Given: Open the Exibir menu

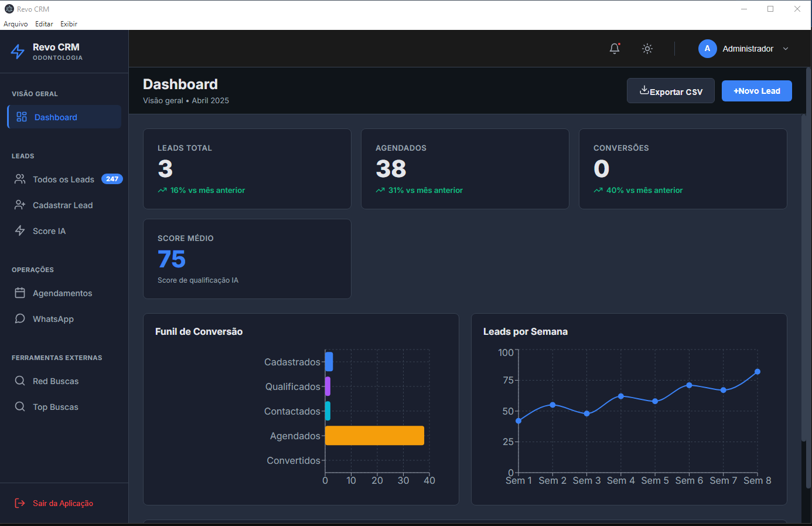Looking at the screenshot, I should coord(69,23).
